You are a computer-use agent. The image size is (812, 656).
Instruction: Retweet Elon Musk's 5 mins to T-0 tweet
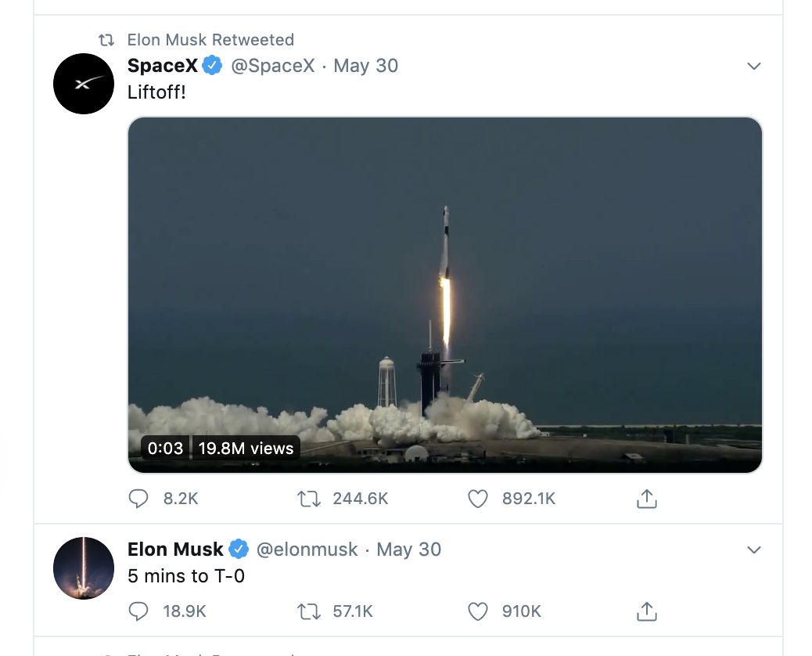tap(310, 611)
